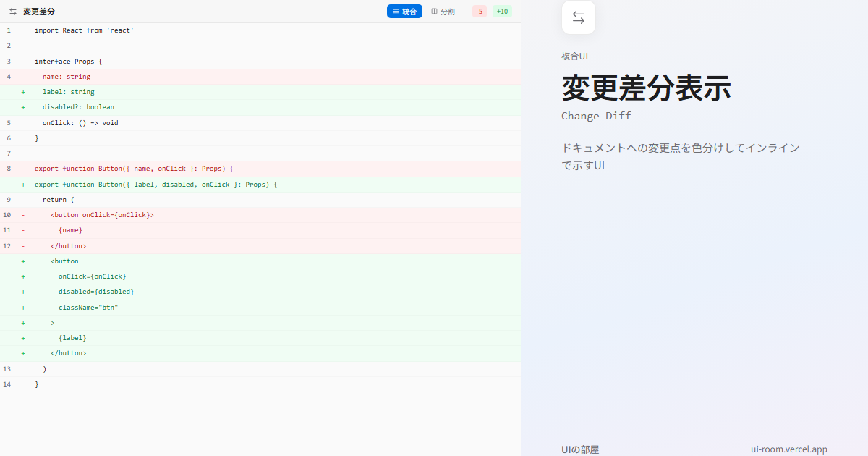The height and width of the screenshot is (456, 868).
Task: Click line number 8
Action: [x=8, y=169]
